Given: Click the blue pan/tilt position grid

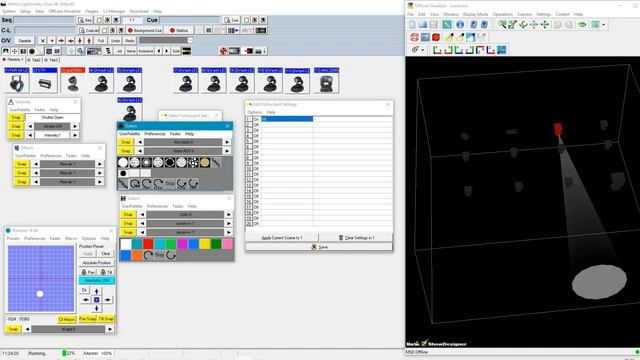Looking at the screenshot, I should (x=41, y=278).
